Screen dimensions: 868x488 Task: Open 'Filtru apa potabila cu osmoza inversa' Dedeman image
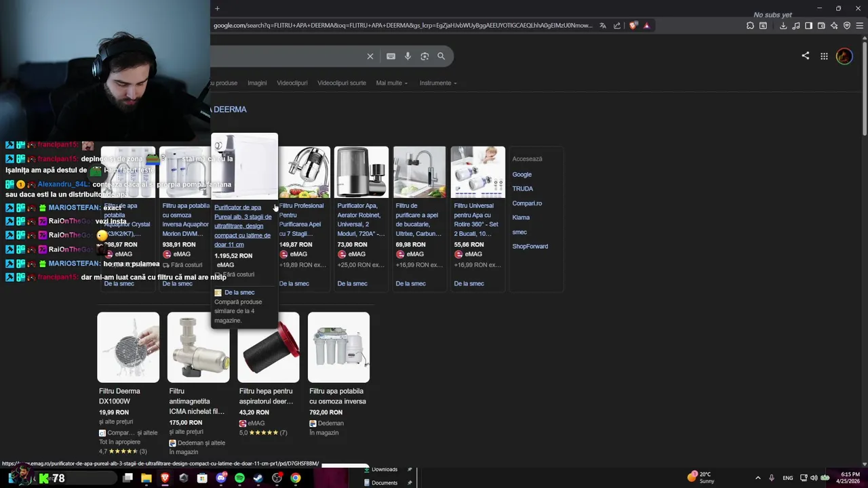click(x=338, y=347)
